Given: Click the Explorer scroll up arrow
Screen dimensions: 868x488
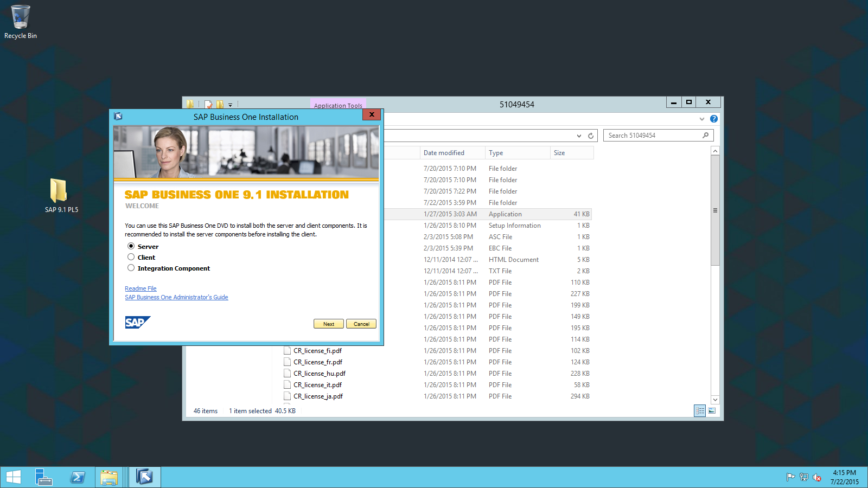Looking at the screenshot, I should pos(715,151).
